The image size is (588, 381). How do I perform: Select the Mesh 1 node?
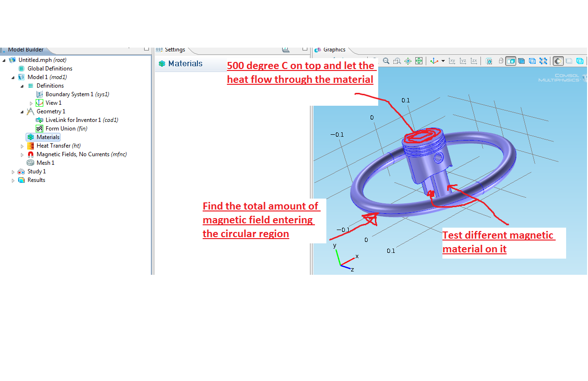[45, 163]
